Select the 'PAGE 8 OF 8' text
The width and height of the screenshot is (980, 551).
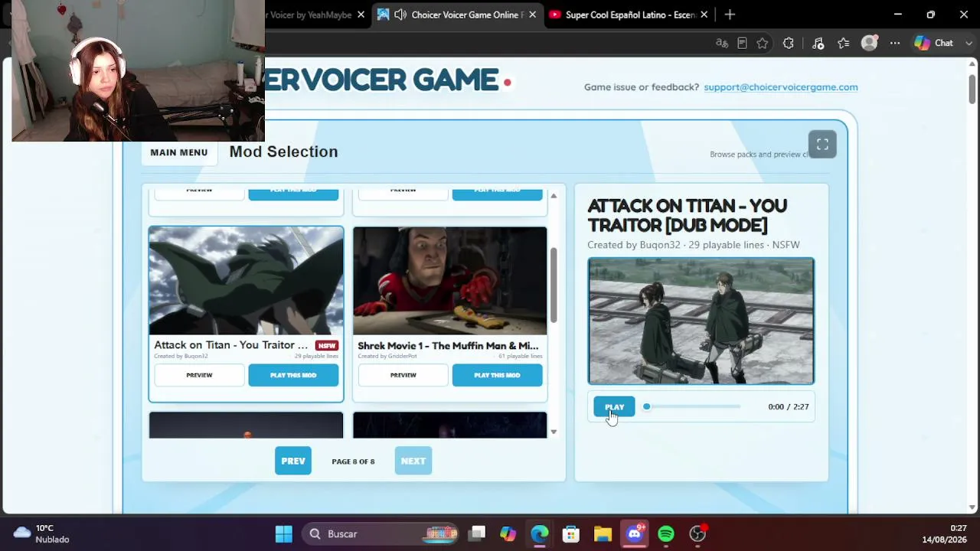[353, 461]
